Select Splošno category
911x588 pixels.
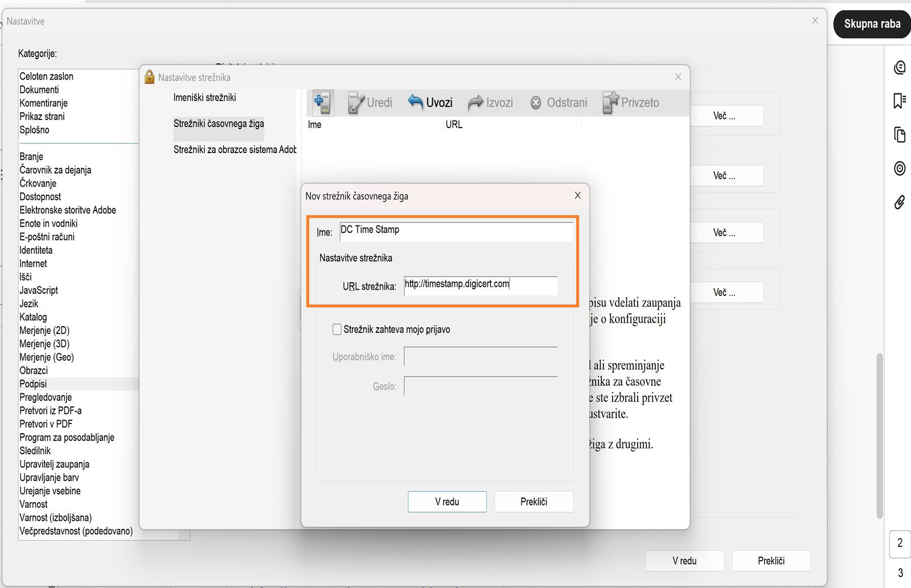(x=35, y=130)
